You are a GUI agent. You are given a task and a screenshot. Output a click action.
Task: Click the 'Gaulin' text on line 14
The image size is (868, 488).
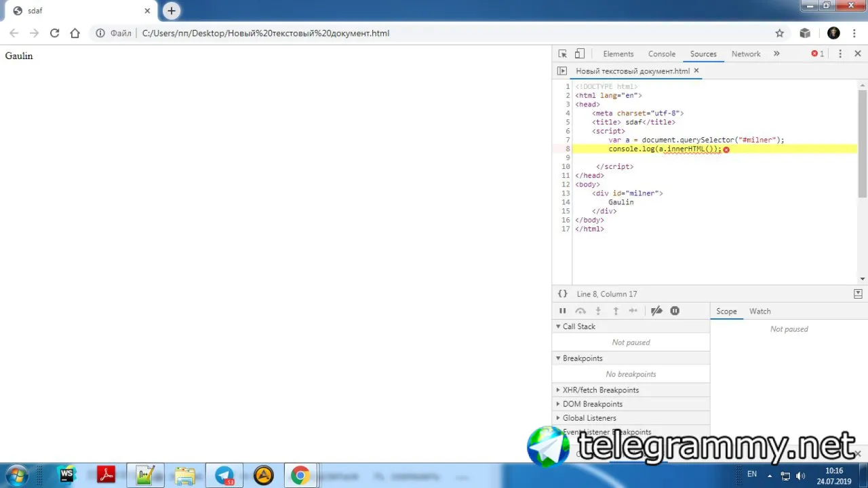click(x=621, y=202)
